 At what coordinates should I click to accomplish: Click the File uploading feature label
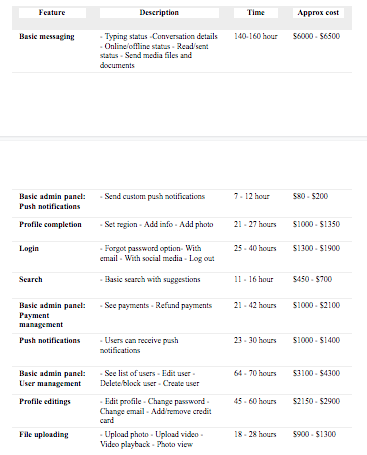[x=44, y=434]
